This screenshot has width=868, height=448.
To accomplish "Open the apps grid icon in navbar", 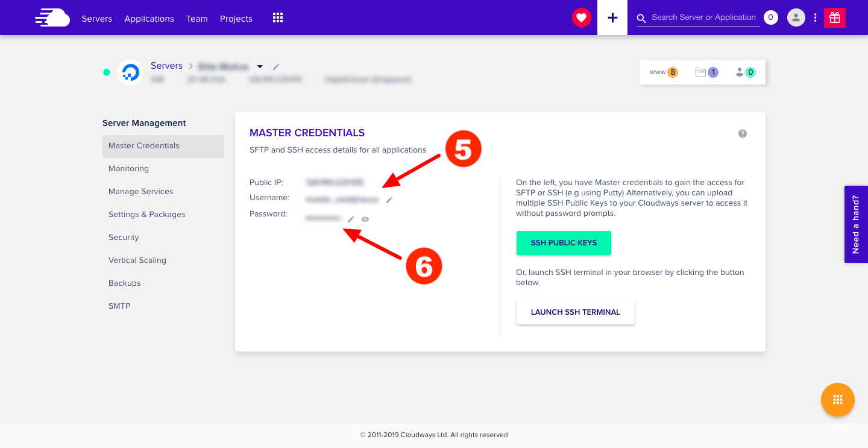I will tap(278, 18).
